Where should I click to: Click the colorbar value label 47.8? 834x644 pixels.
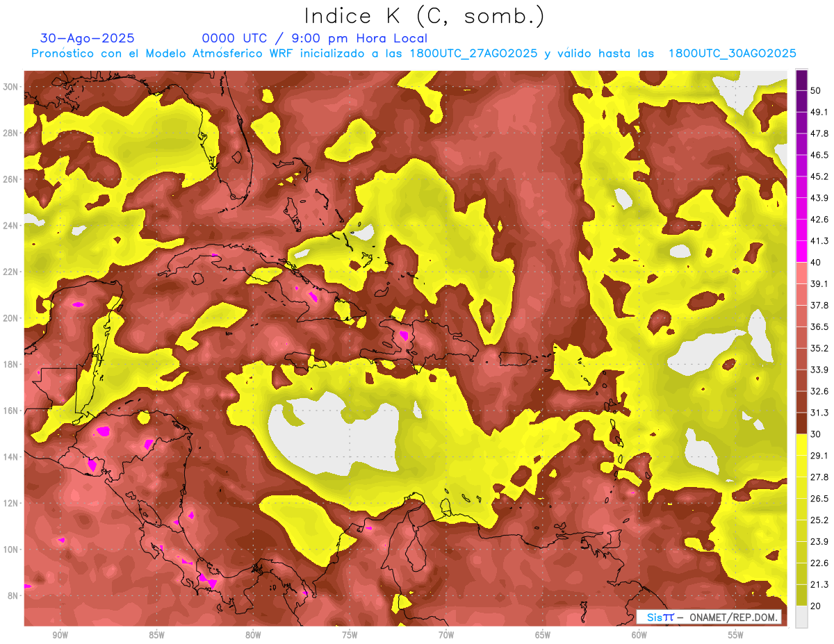pos(819,133)
